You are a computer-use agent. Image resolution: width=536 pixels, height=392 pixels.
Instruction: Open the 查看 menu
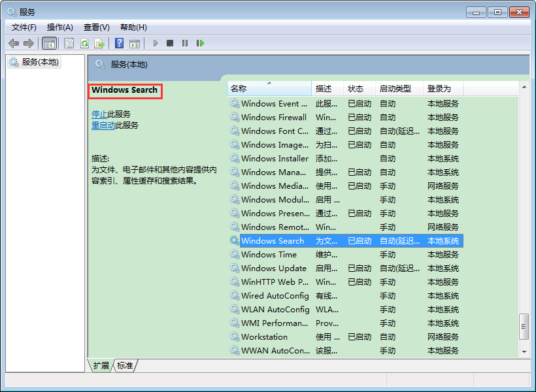95,27
